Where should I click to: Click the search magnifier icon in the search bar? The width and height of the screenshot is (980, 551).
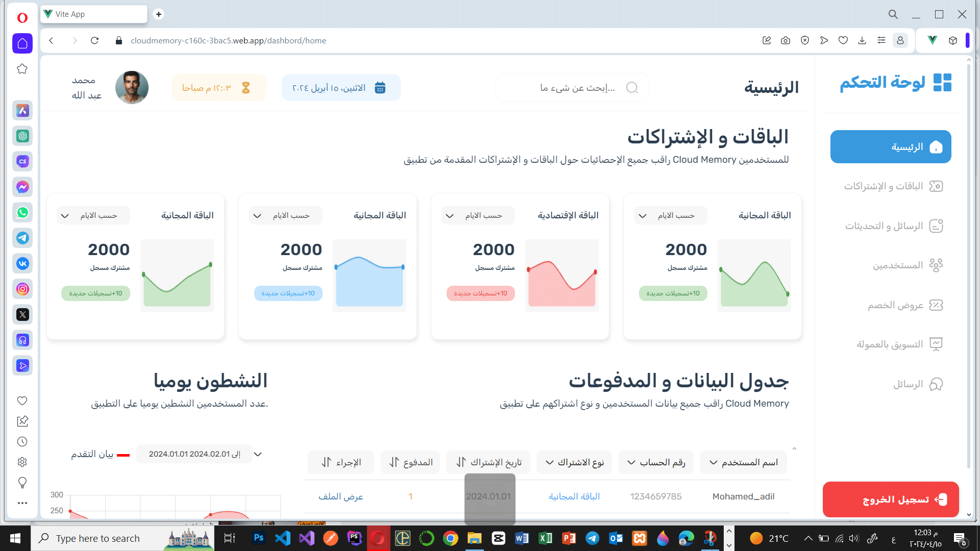click(x=632, y=87)
